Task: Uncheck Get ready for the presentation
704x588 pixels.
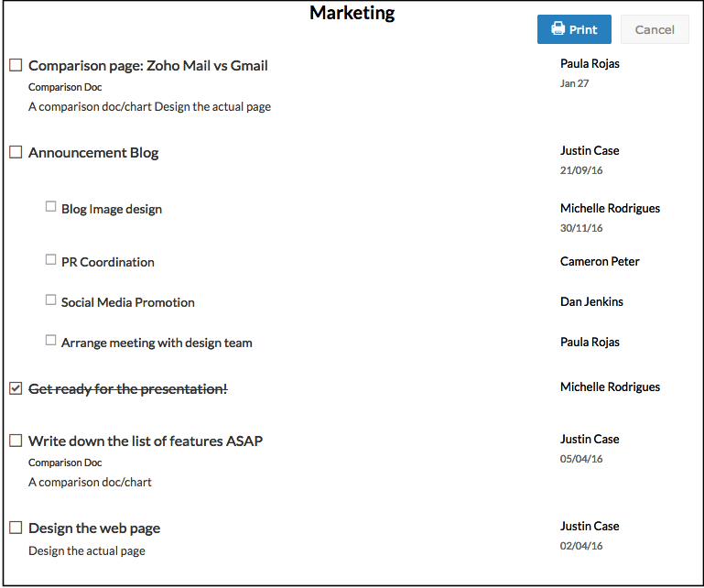Action: (x=16, y=388)
